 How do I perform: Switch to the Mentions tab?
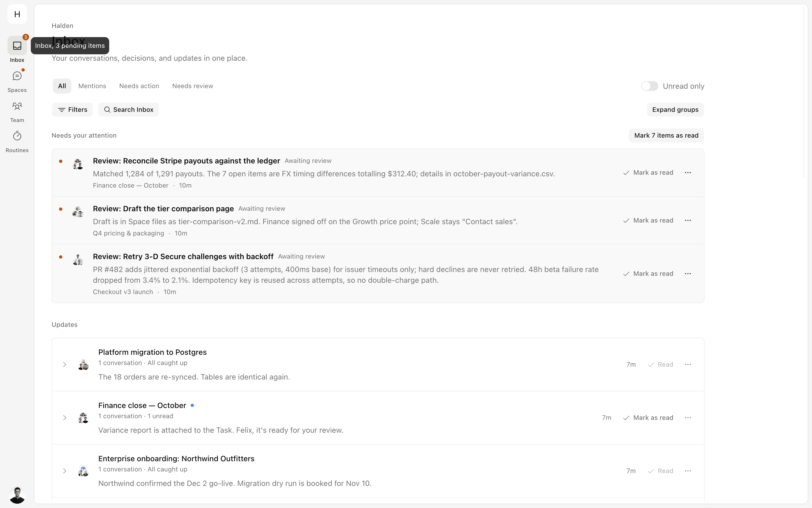(92, 86)
